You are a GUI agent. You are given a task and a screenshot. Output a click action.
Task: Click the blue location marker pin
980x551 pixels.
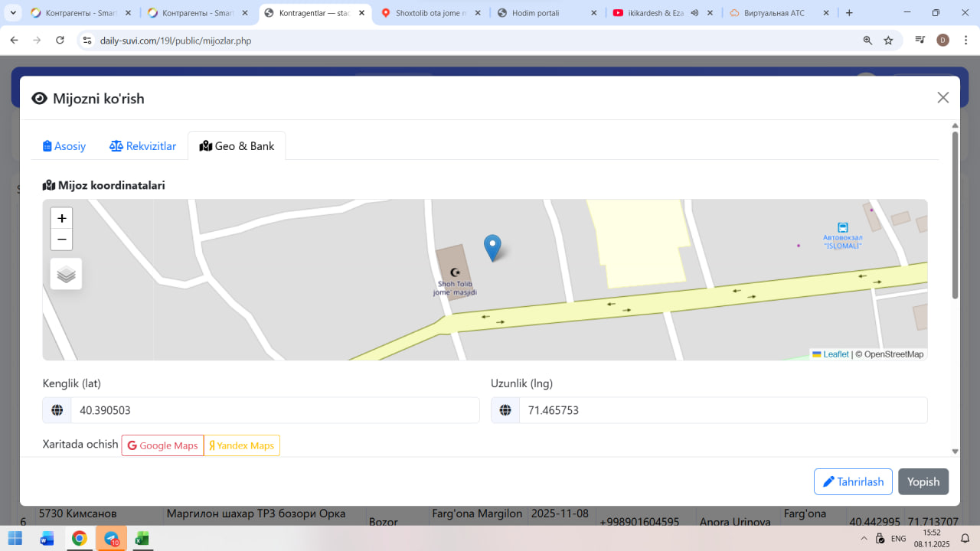pos(492,248)
